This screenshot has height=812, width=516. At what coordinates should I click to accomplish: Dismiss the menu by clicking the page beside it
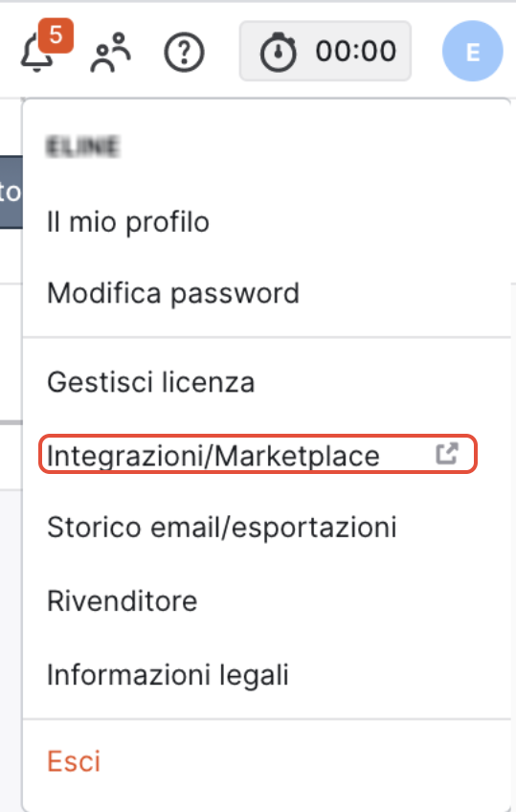click(11, 647)
